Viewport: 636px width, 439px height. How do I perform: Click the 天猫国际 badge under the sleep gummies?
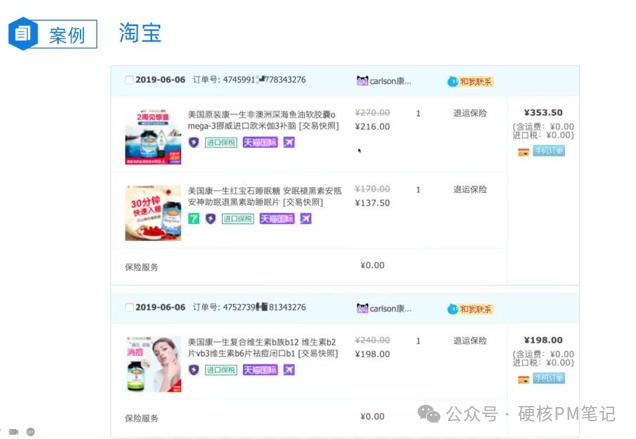[277, 219]
